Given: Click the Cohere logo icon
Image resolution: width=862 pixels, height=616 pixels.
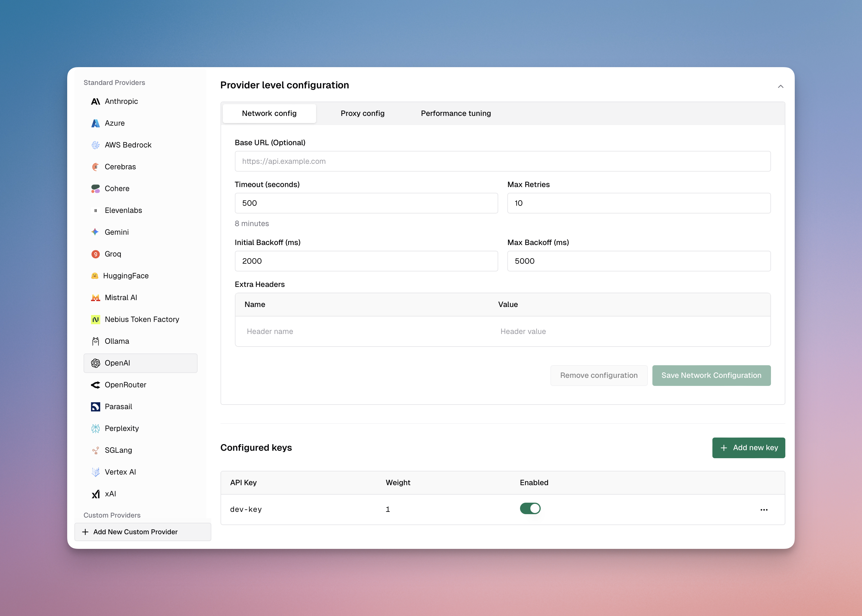Looking at the screenshot, I should [x=95, y=189].
